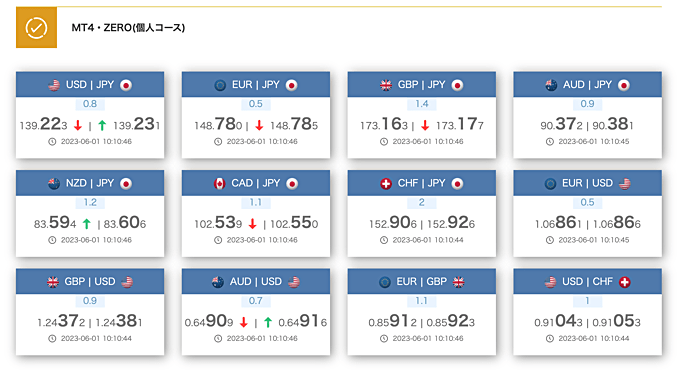
Task: Click the Euro flag icon in the EUR | JPY header
Action: click(220, 85)
